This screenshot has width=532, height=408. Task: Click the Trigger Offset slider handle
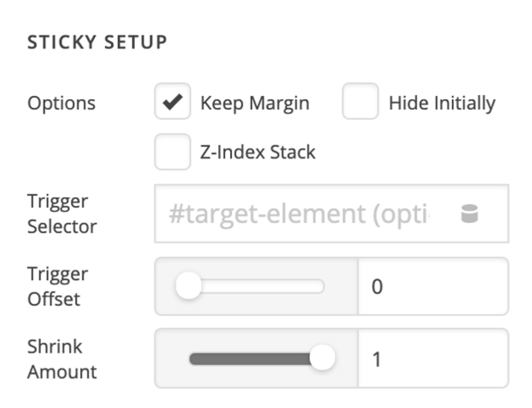[x=188, y=286]
